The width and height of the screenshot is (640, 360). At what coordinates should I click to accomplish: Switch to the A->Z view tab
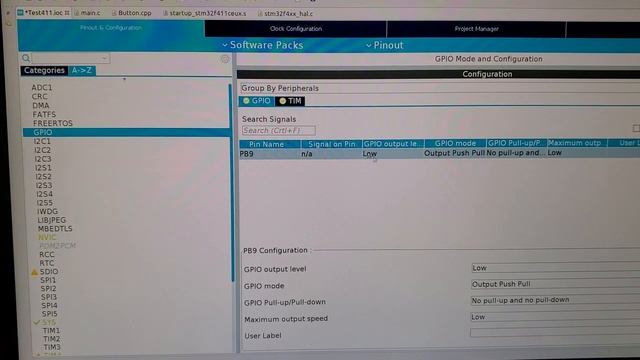tap(82, 71)
